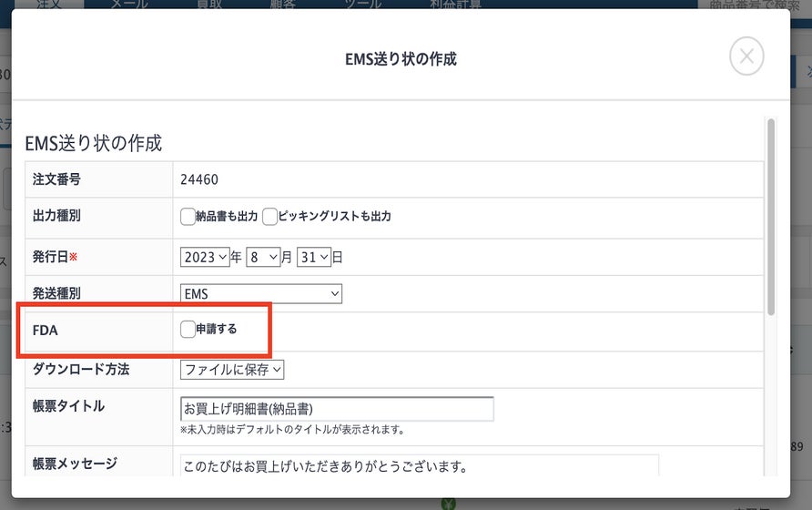Click the FDA row label
This screenshot has height=510, width=812.
click(x=45, y=331)
